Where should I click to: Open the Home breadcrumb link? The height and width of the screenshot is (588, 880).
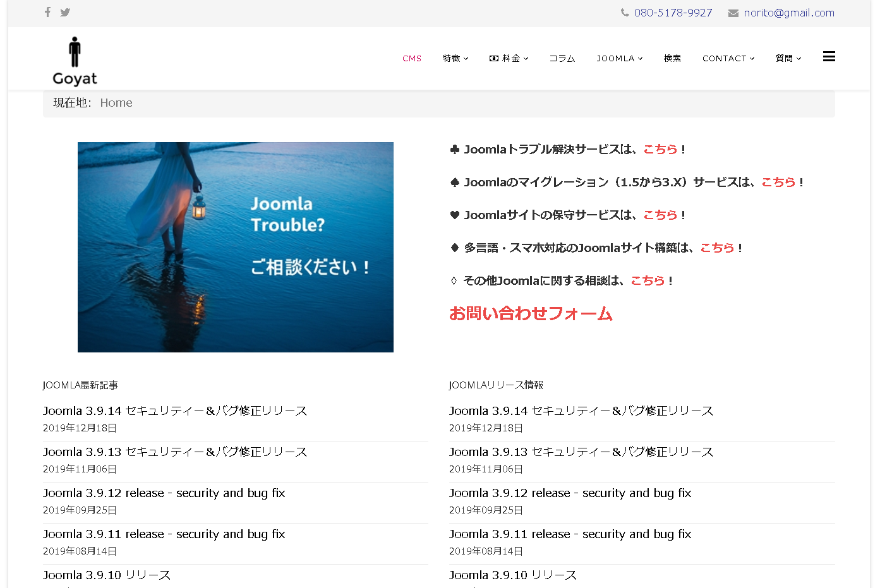[x=116, y=102]
